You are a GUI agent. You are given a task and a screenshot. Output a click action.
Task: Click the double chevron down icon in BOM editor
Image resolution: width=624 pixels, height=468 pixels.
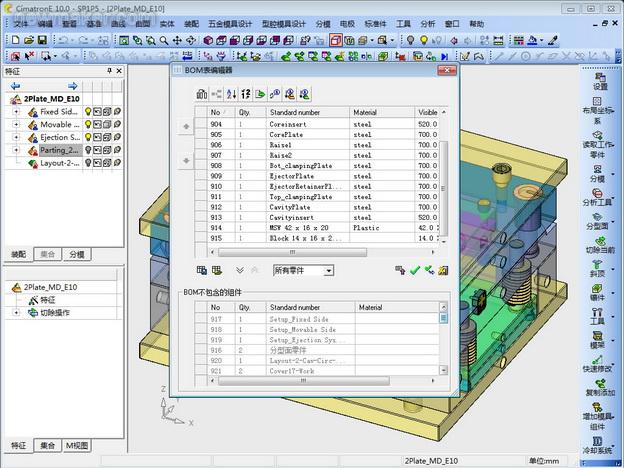[x=240, y=270]
